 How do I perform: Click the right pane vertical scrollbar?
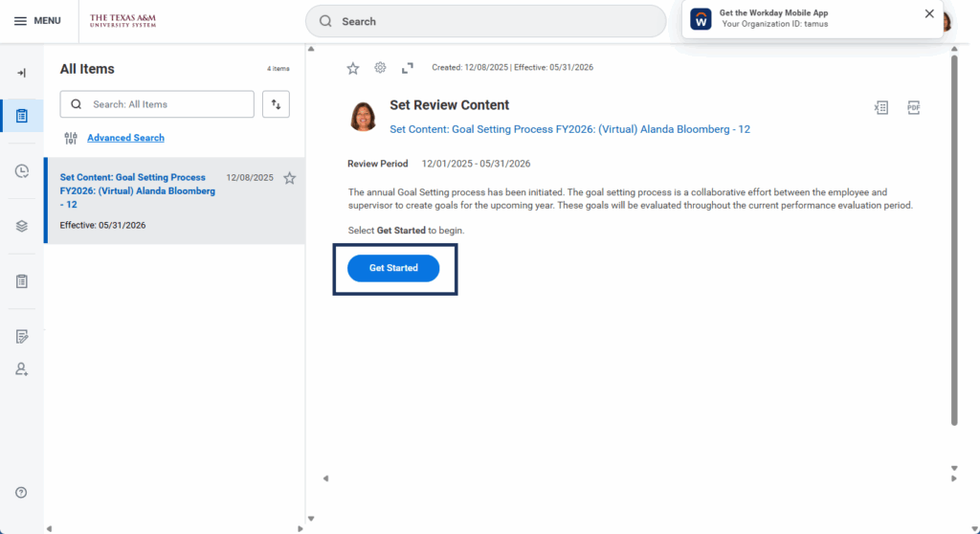954,240
